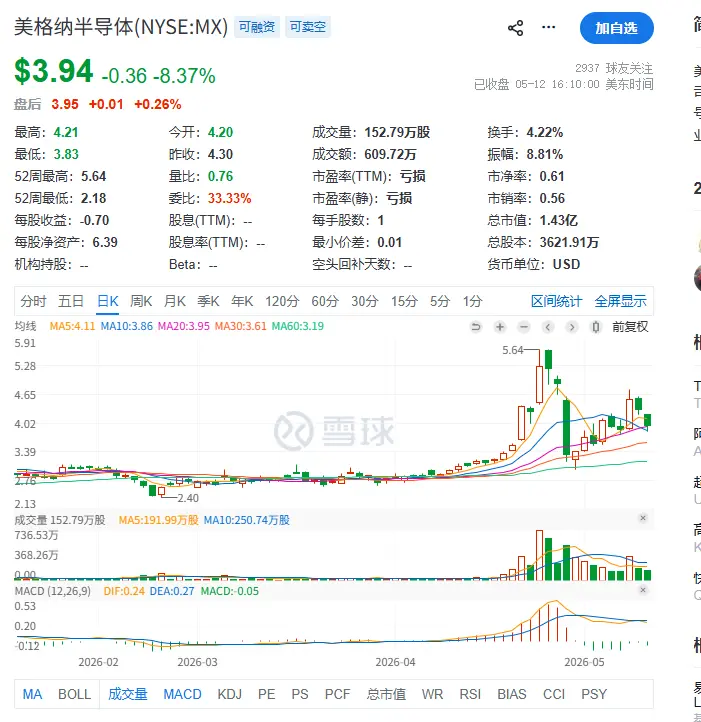Select the 年K chart tab
Image resolution: width=701 pixels, height=722 pixels.
(x=242, y=301)
